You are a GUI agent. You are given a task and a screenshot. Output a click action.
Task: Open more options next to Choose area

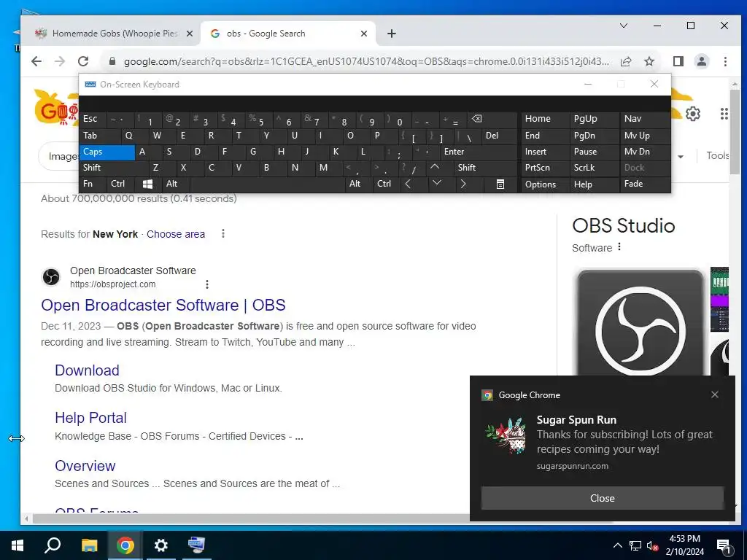tap(223, 233)
